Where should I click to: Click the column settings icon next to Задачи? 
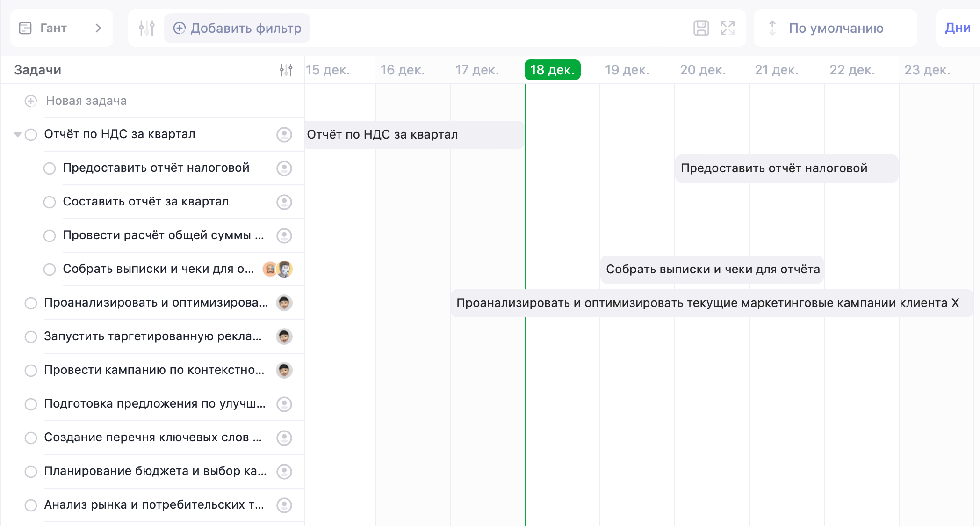pos(285,70)
